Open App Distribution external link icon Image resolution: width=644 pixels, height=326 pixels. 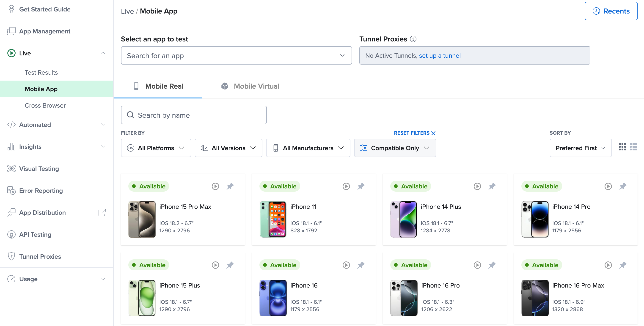point(102,212)
